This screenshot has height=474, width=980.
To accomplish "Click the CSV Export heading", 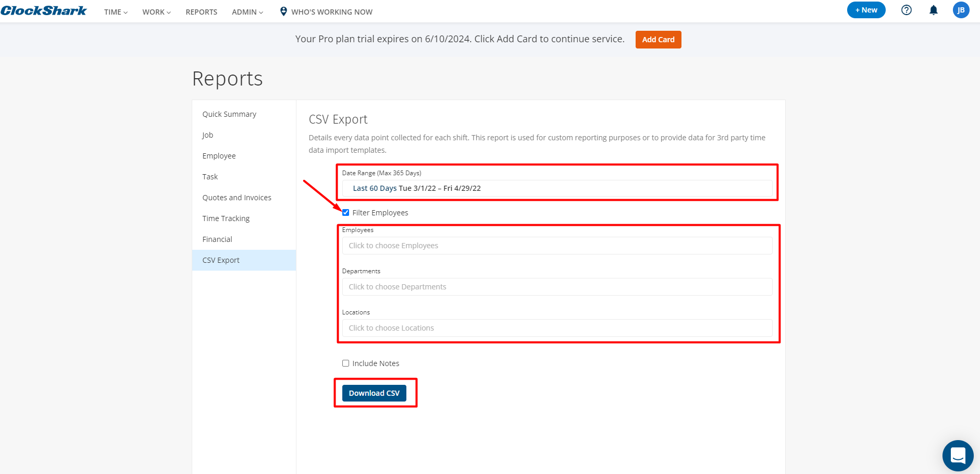I will point(338,119).
